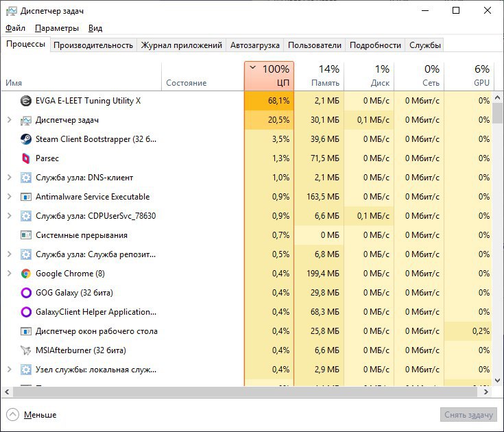The height and width of the screenshot is (432, 504).
Task: Click the Меньше collapse arrow icon
Action: 12,415
